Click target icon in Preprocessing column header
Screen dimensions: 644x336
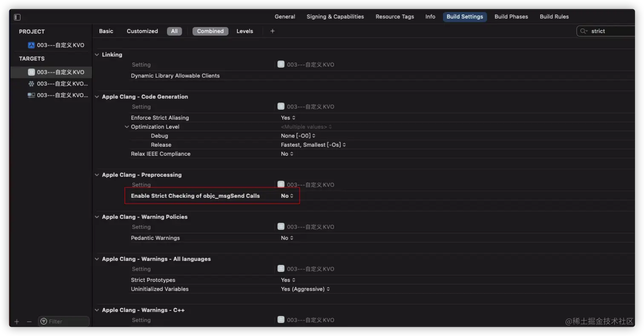[281, 184]
